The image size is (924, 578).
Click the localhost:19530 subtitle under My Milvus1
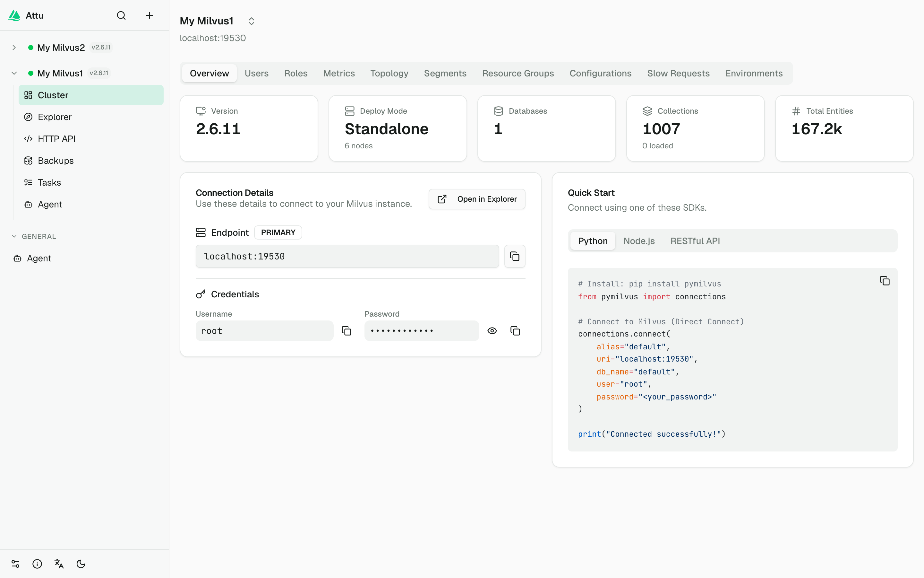click(x=213, y=38)
